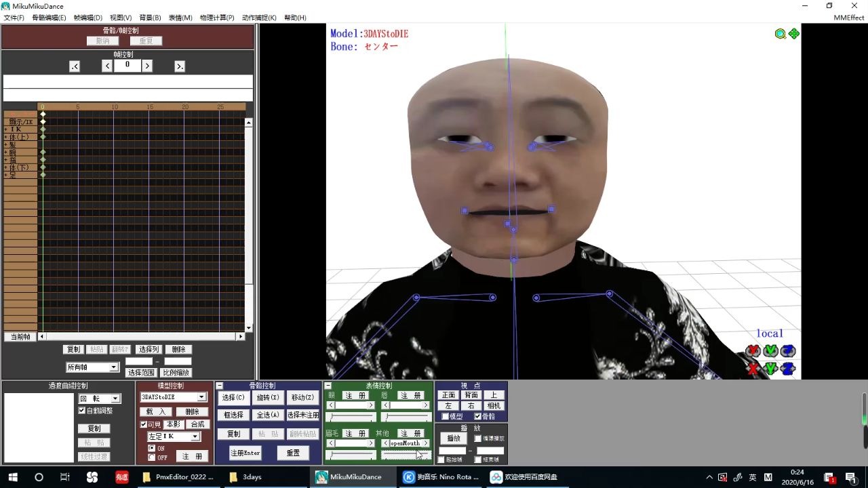
Task: Click the 显示/IK keyframe diamond at frame 0
Action: pos(43,121)
